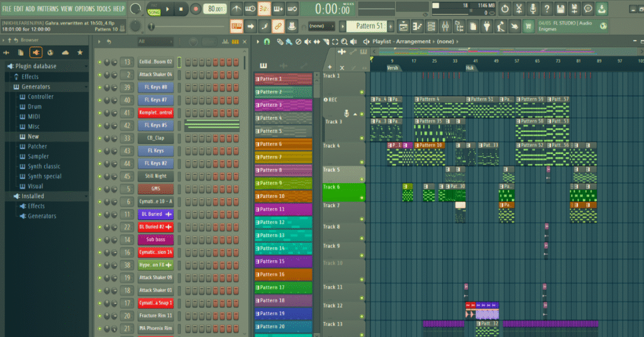Select the playlist zoom magnifier tool
This screenshot has width=644, height=337.
(344, 41)
